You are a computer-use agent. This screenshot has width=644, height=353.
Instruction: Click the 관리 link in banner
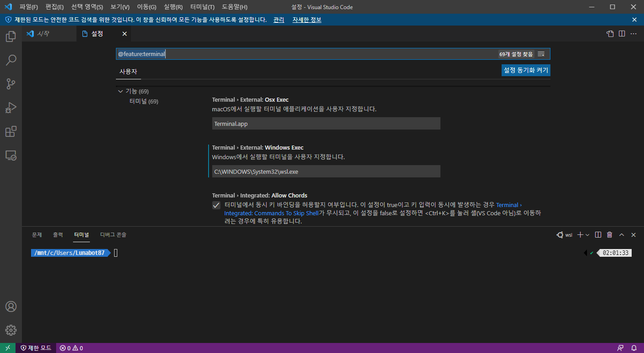[x=278, y=20]
